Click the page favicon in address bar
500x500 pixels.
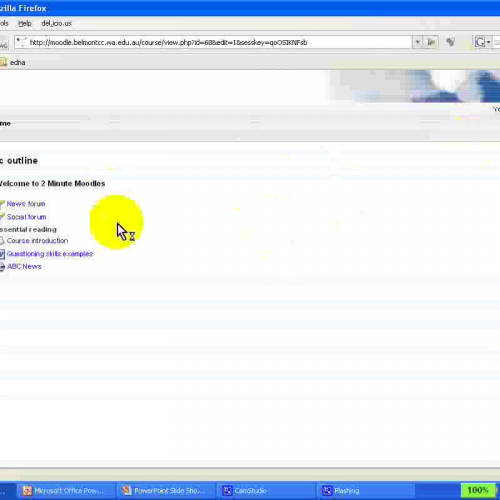pos(21,42)
